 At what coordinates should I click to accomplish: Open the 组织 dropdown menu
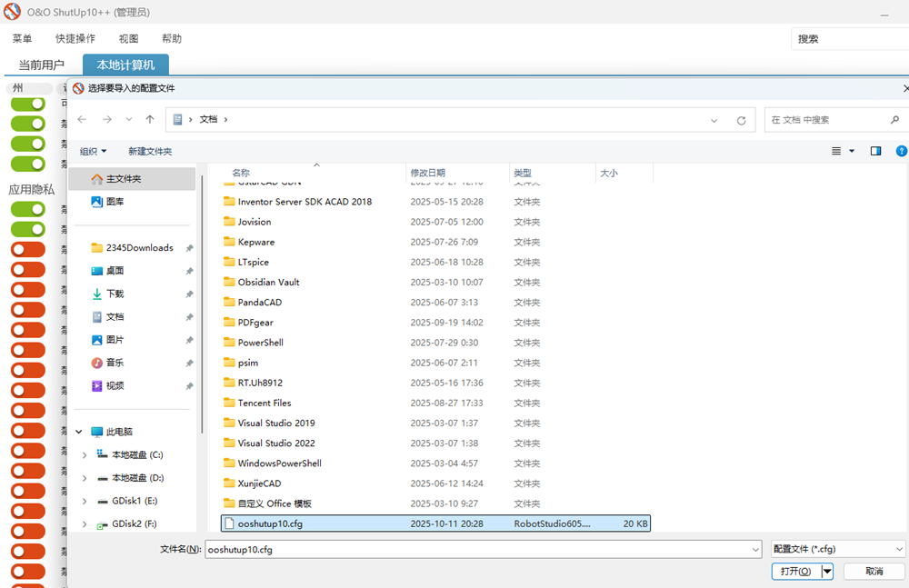(93, 151)
